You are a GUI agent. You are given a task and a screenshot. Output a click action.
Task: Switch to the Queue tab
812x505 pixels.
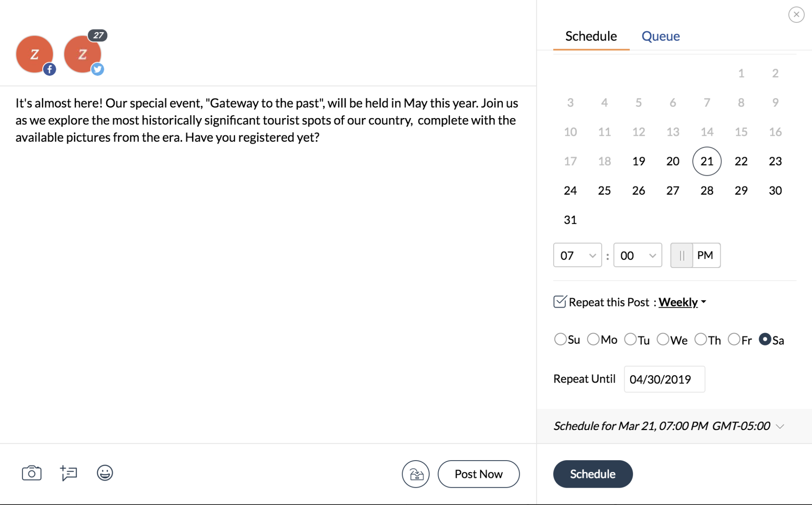(x=661, y=36)
